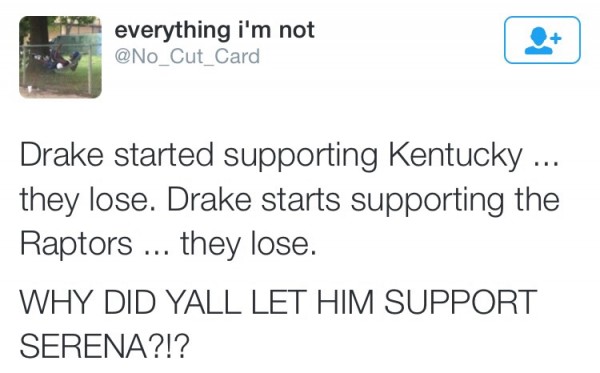Select the word 'Kentucky' in the tweet
Image resolution: width=600 pixels, height=373 pixels.
coord(455,156)
